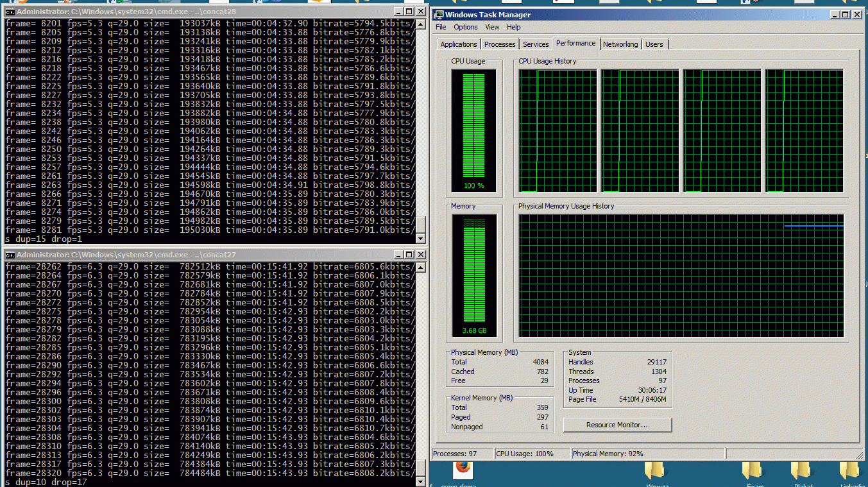This screenshot has width=868, height=487.
Task: Minimize the concat27 command prompt window
Action: (398, 255)
